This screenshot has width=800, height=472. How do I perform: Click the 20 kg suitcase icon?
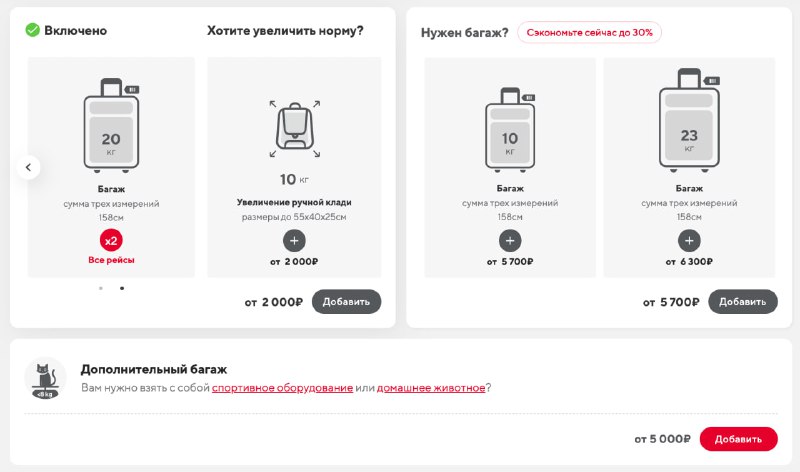[111, 126]
